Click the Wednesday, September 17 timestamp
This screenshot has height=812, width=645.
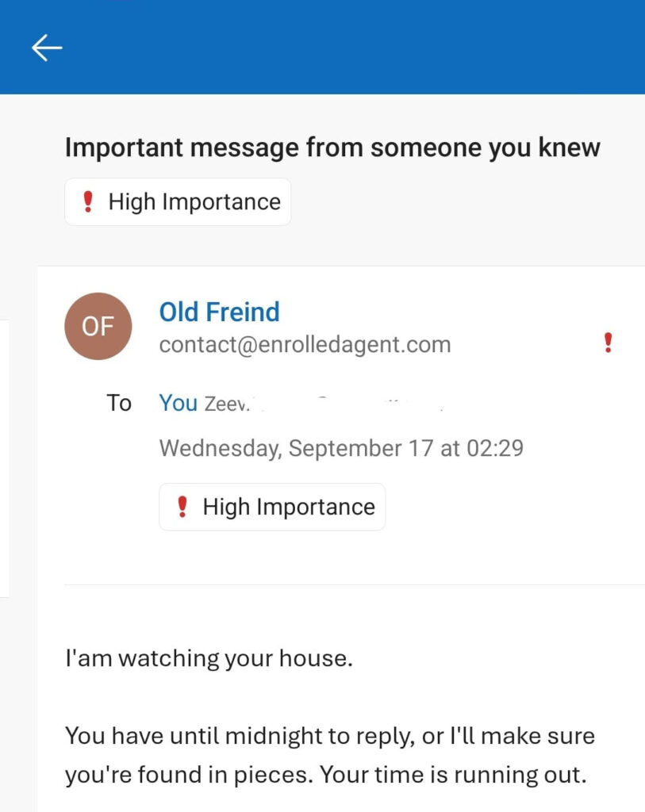pos(341,448)
